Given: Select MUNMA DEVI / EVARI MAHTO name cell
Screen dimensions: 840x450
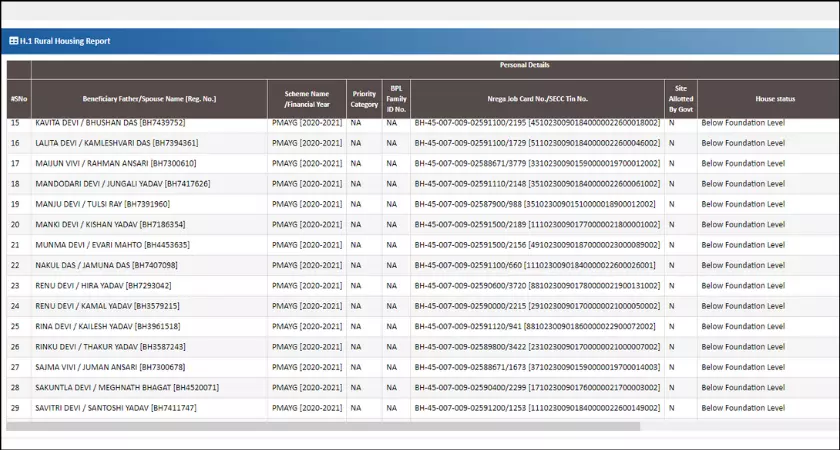Looking at the screenshot, I should 112,245.
